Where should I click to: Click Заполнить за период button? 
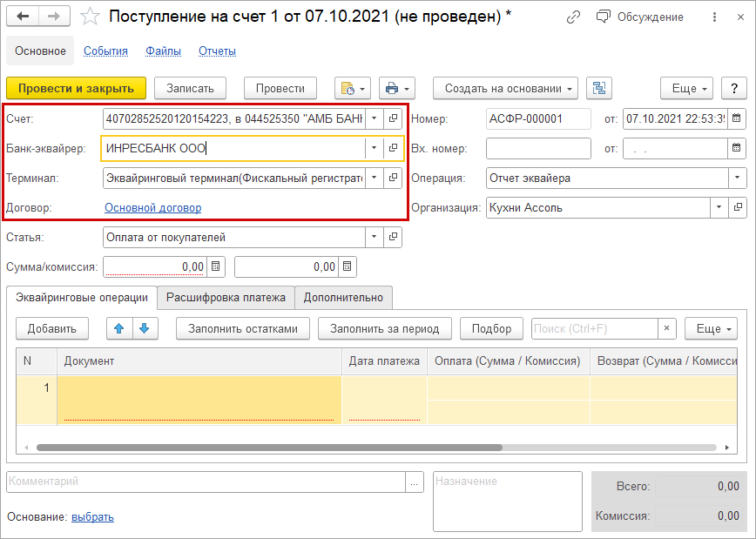385,329
